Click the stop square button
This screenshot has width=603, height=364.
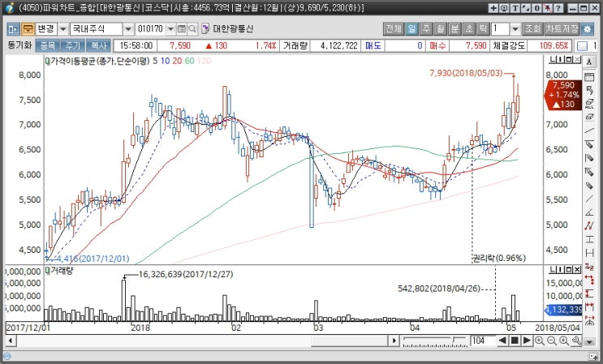tap(515, 340)
